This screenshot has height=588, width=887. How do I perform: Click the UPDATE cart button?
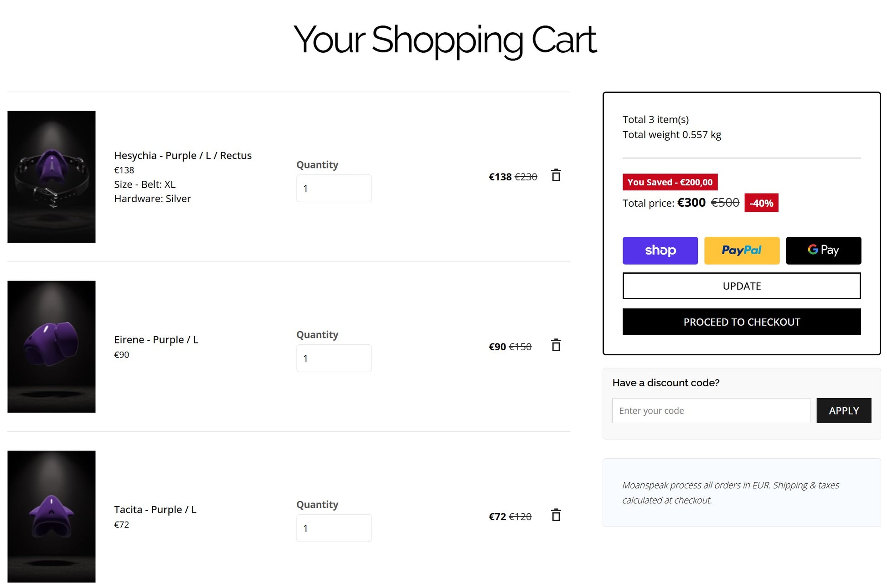(x=741, y=286)
